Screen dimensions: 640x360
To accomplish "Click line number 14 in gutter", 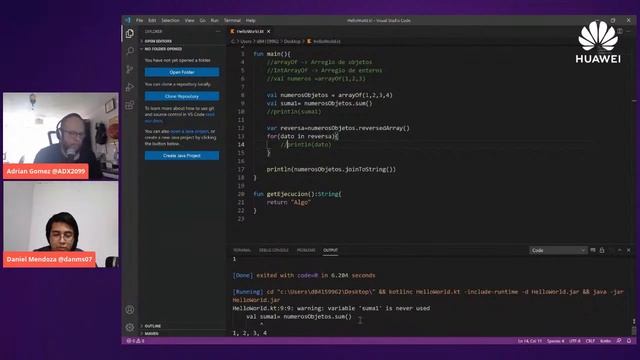I will (241, 144).
